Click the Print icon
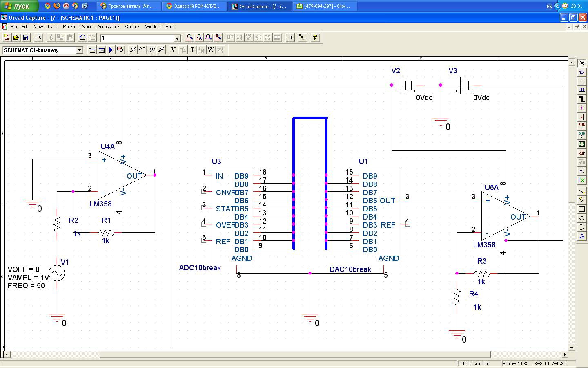 click(38, 38)
